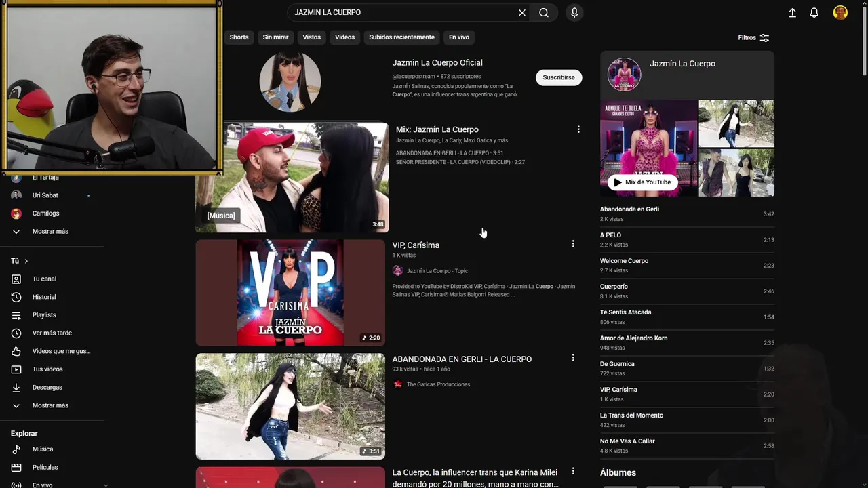Viewport: 868px width, 488px height.
Task: Open Jazmín La Cuerpo artist panel header
Action: click(x=687, y=75)
